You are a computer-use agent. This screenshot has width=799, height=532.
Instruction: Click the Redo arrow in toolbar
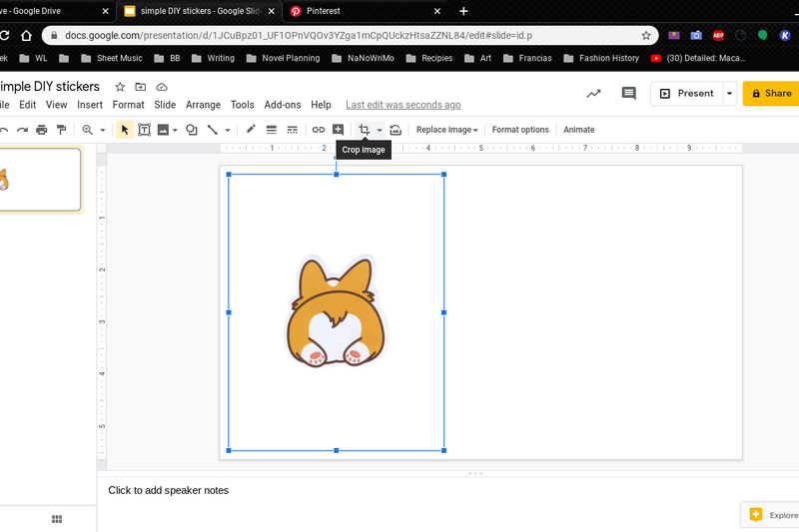22,130
